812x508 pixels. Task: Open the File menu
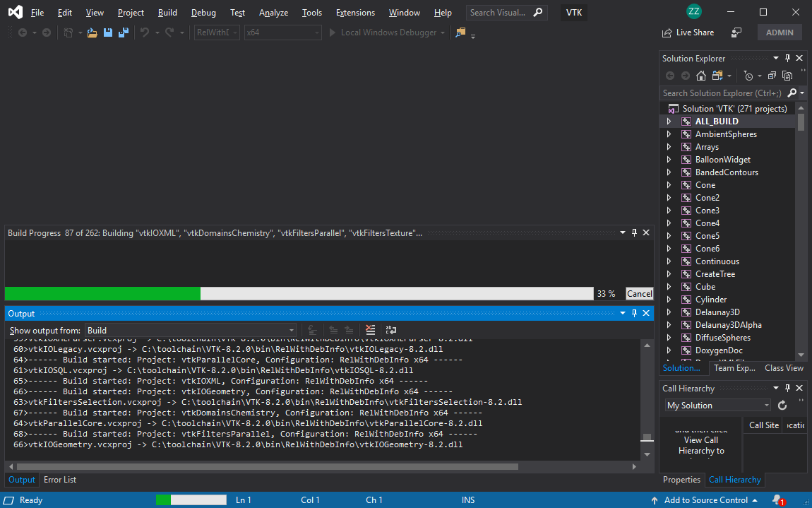37,13
